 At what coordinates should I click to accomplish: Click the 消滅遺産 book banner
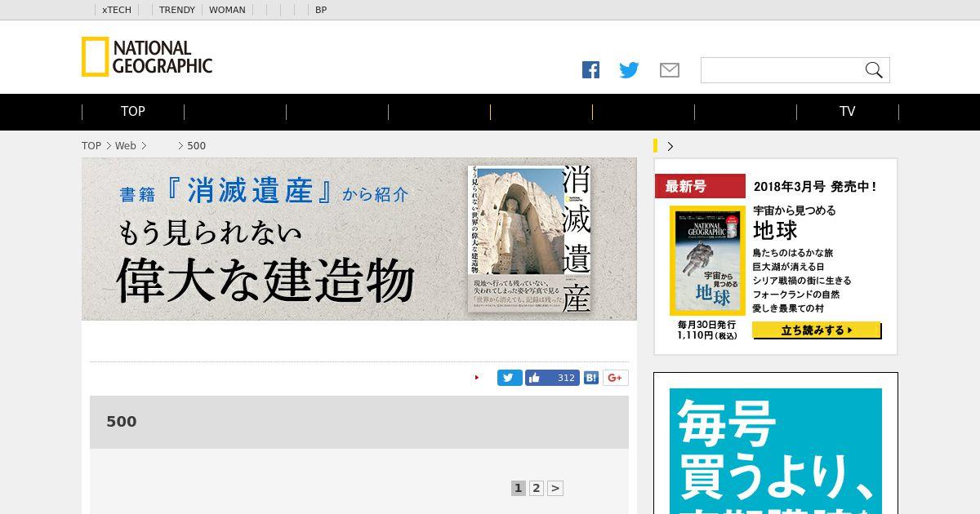point(359,239)
